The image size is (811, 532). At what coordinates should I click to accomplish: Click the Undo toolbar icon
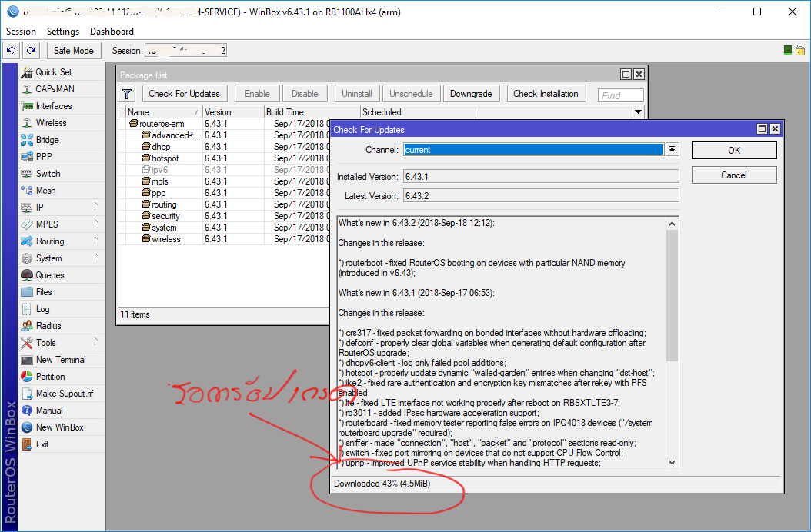(11, 51)
